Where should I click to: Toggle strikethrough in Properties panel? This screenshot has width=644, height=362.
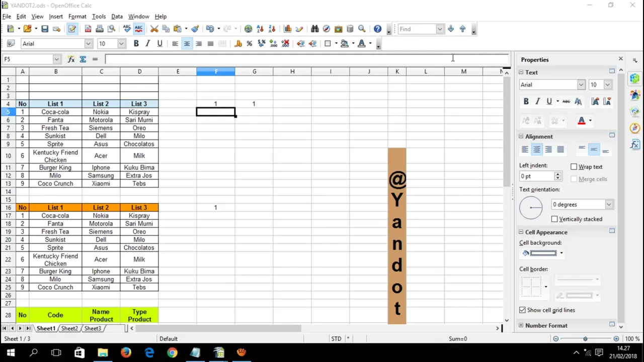coord(567,102)
